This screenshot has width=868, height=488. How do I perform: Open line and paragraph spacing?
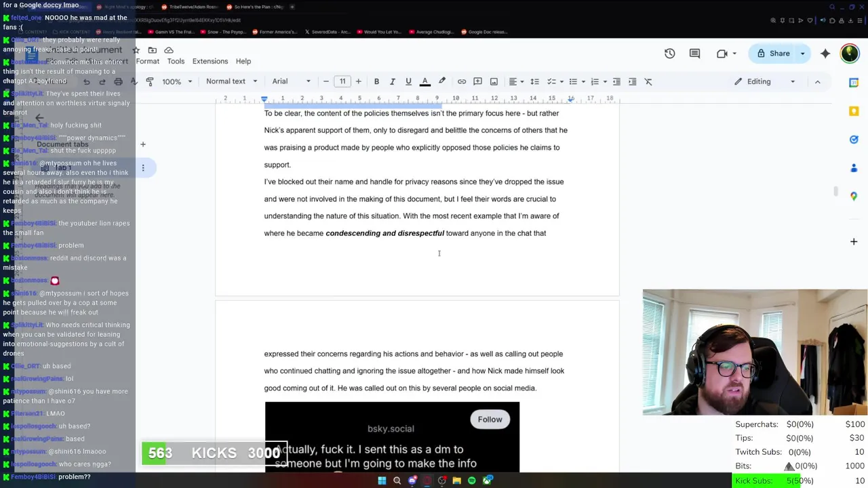(534, 81)
